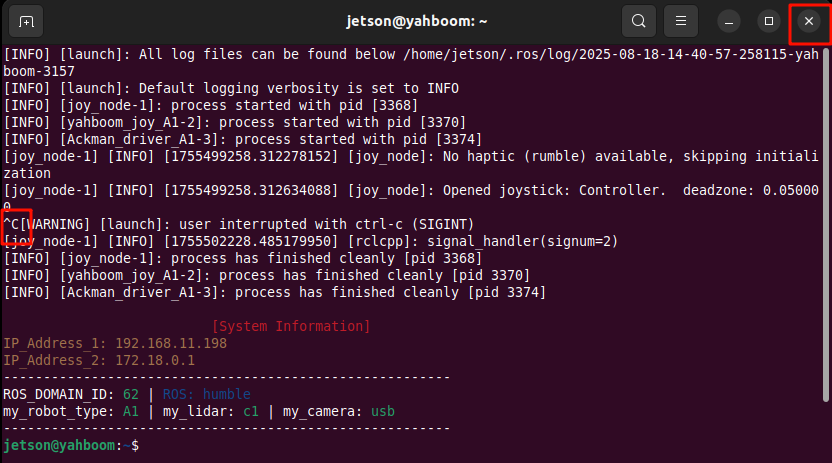The width and height of the screenshot is (832, 463).
Task: Click the jetson@yahboom window title
Action: 415,21
